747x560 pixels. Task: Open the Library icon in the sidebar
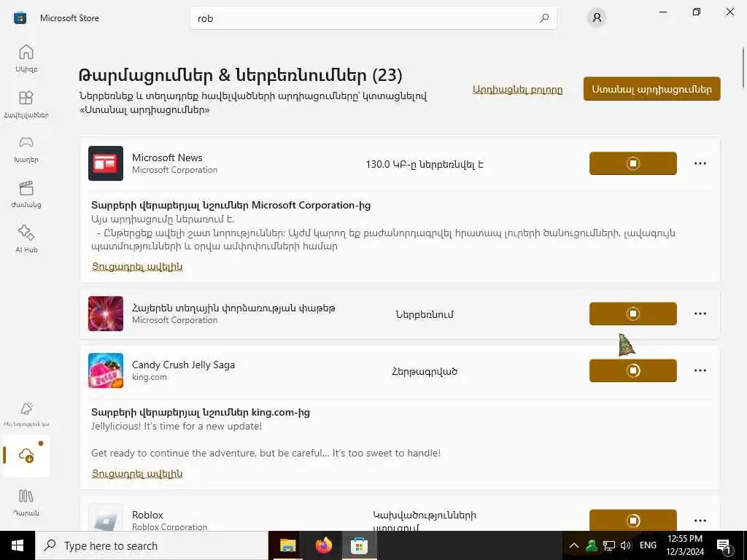(x=26, y=502)
